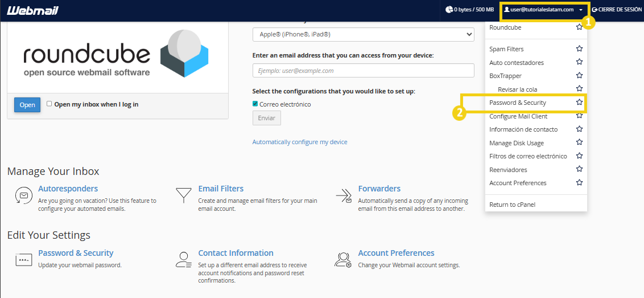Choose Filtros de correo electrónico menu item
644x298 pixels.
point(528,156)
